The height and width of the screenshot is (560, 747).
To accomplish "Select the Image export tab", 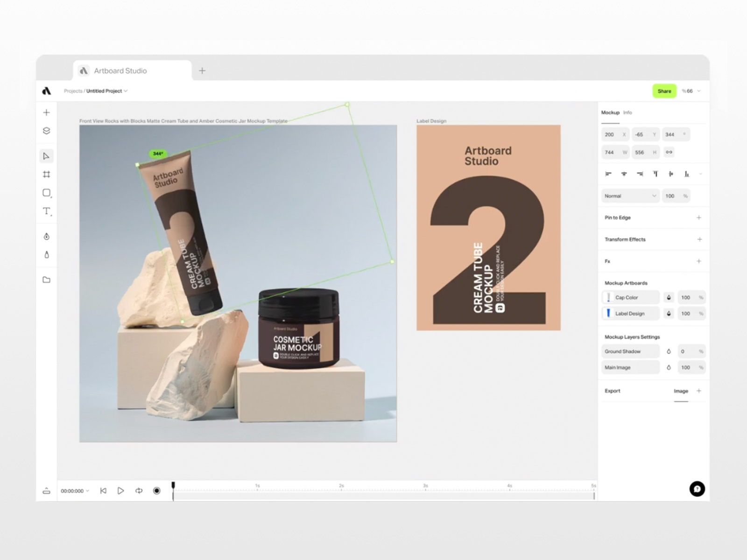I will pyautogui.click(x=681, y=391).
